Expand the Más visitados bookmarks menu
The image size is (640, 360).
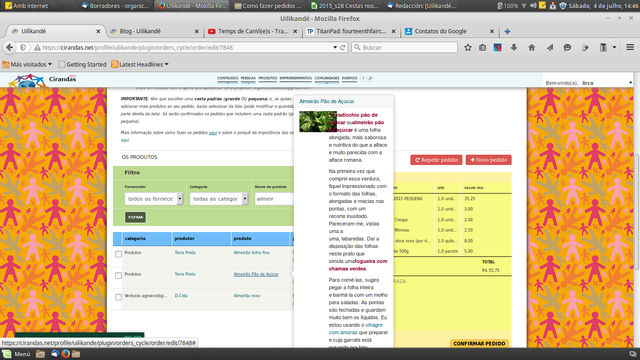[x=27, y=64]
